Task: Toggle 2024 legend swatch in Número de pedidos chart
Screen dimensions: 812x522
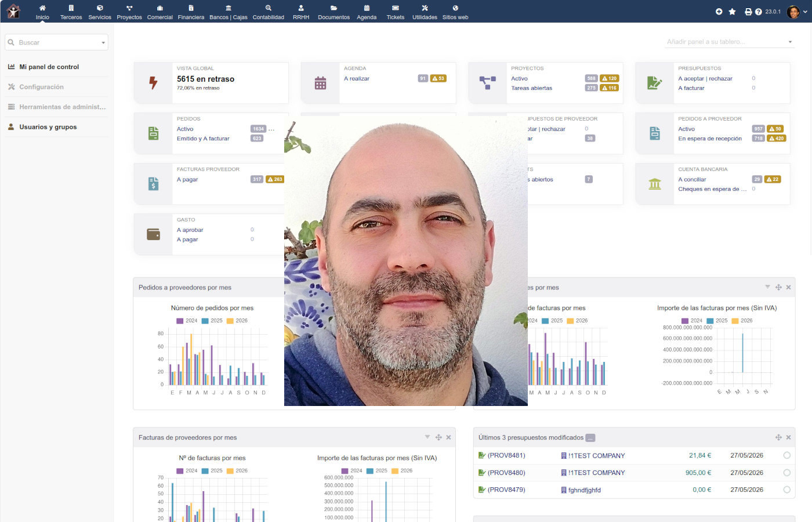Action: tap(180, 321)
